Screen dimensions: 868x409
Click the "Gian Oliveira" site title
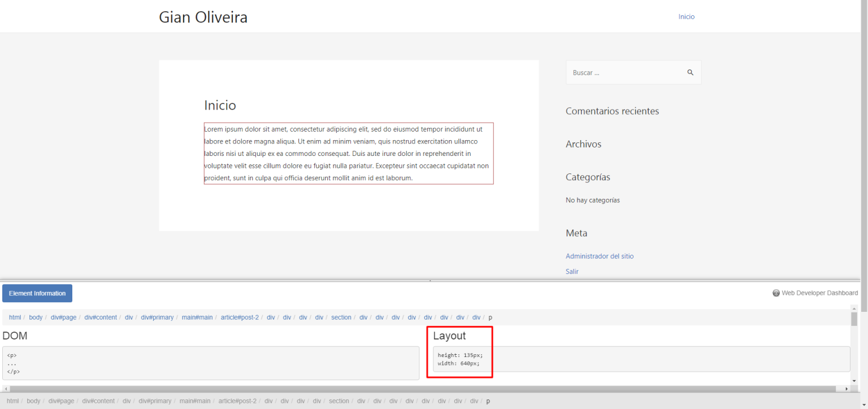pyautogui.click(x=203, y=16)
